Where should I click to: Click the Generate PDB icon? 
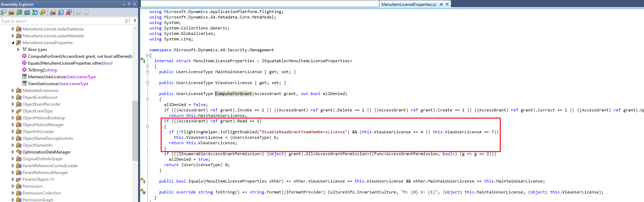point(86,12)
